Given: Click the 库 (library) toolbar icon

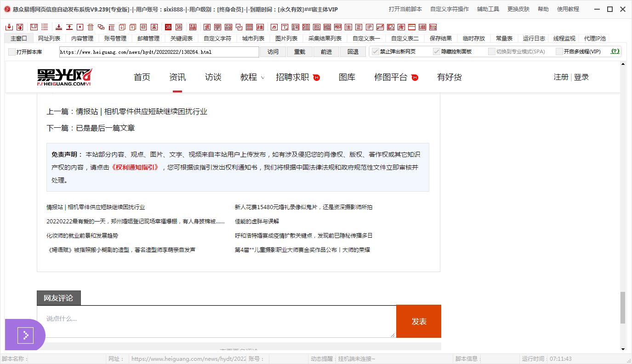Looking at the screenshot, I should 401,27.
